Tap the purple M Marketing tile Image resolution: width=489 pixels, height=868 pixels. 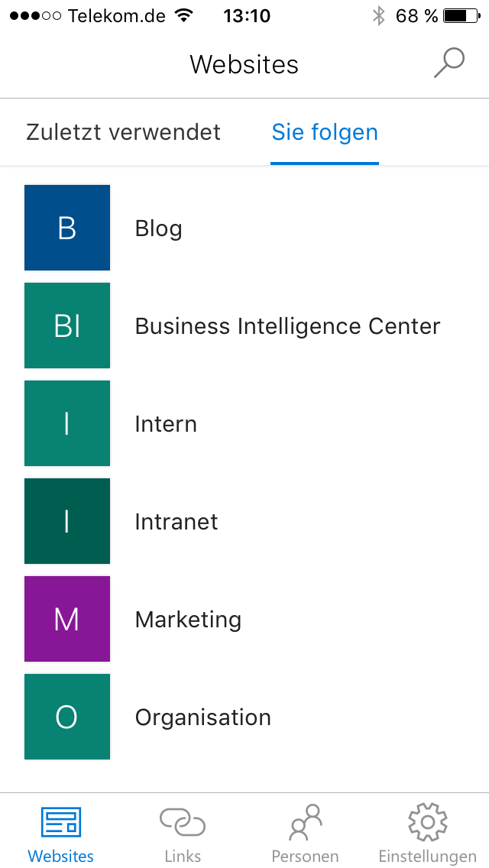point(67,619)
